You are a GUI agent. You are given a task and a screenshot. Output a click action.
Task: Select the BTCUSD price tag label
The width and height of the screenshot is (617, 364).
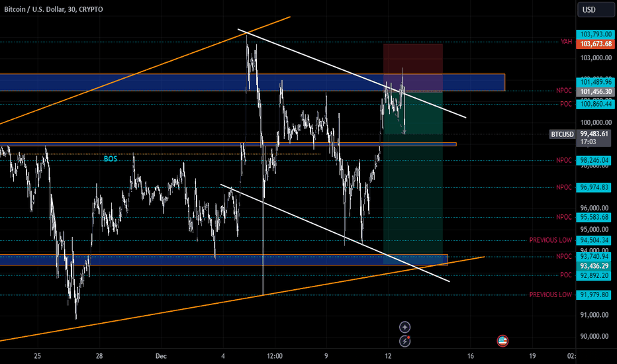[562, 134]
